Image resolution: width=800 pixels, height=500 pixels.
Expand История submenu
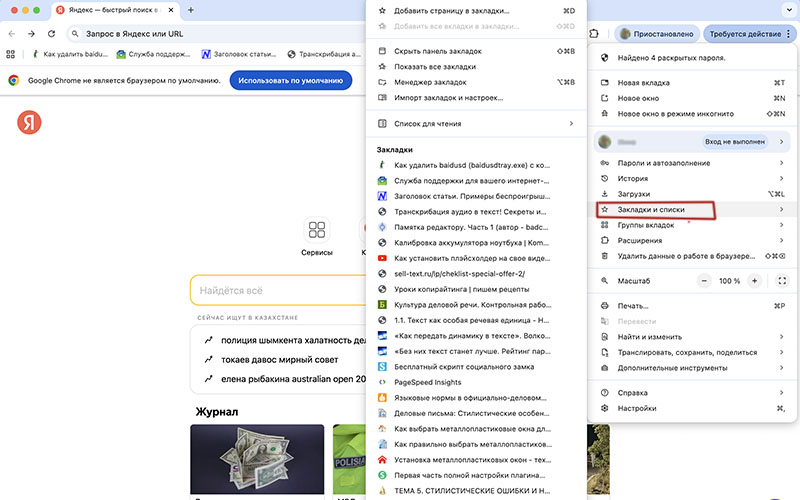[x=692, y=179]
